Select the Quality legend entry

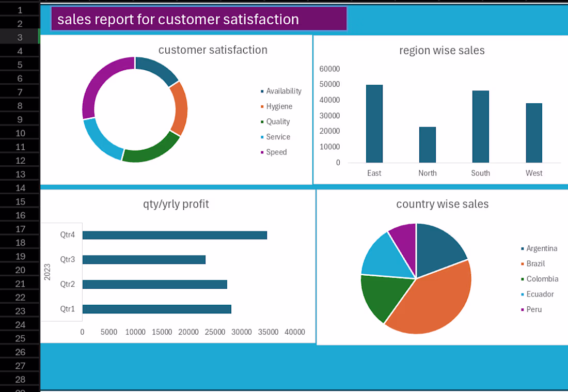coord(275,122)
